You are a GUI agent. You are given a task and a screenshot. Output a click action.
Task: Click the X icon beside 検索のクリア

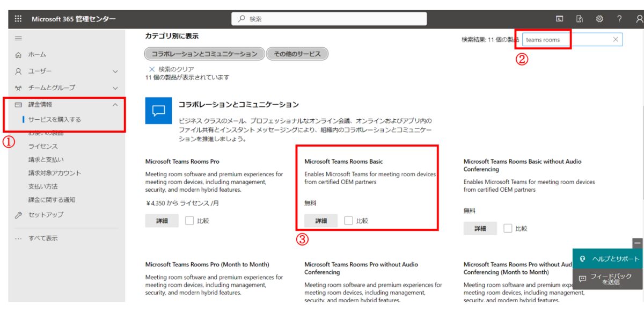152,69
